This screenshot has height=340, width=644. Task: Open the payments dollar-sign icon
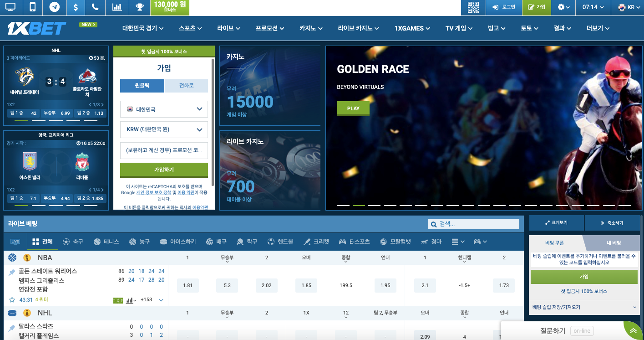(x=75, y=7)
